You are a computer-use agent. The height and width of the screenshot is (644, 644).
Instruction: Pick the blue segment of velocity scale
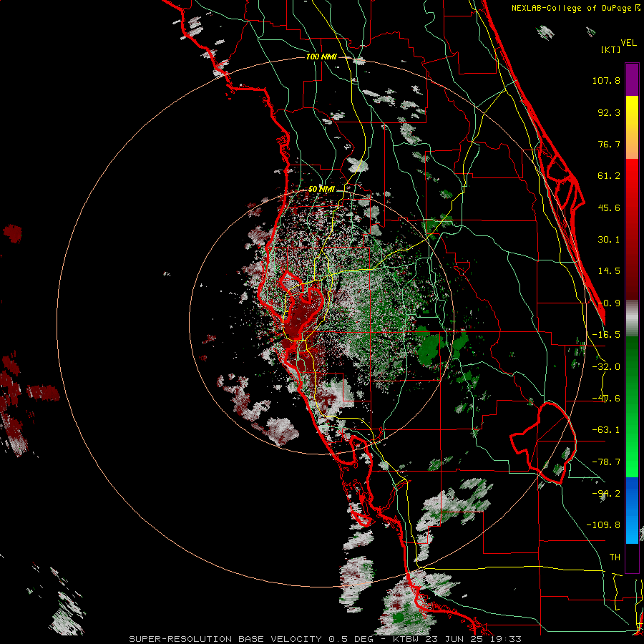point(632,510)
